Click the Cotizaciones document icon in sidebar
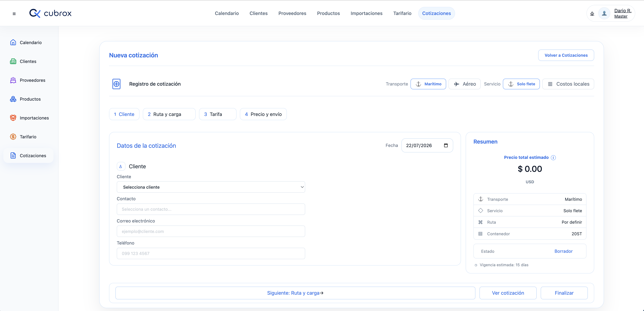This screenshot has width=644, height=311. pyautogui.click(x=13, y=155)
